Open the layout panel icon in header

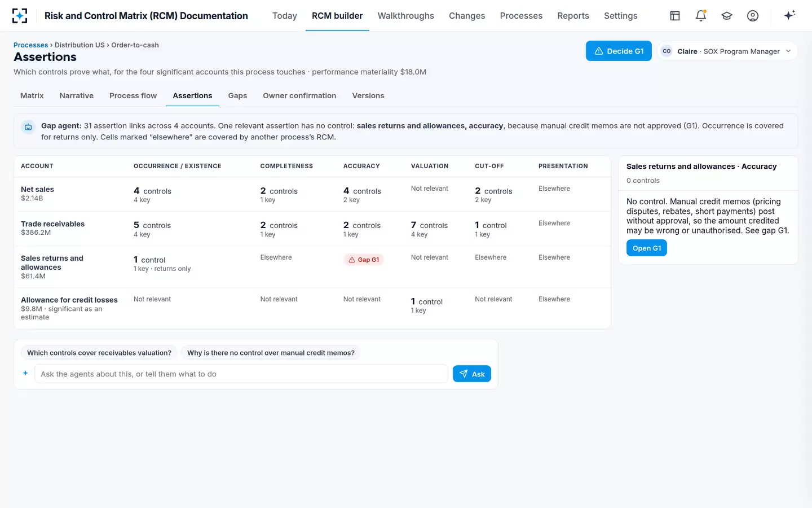point(675,16)
